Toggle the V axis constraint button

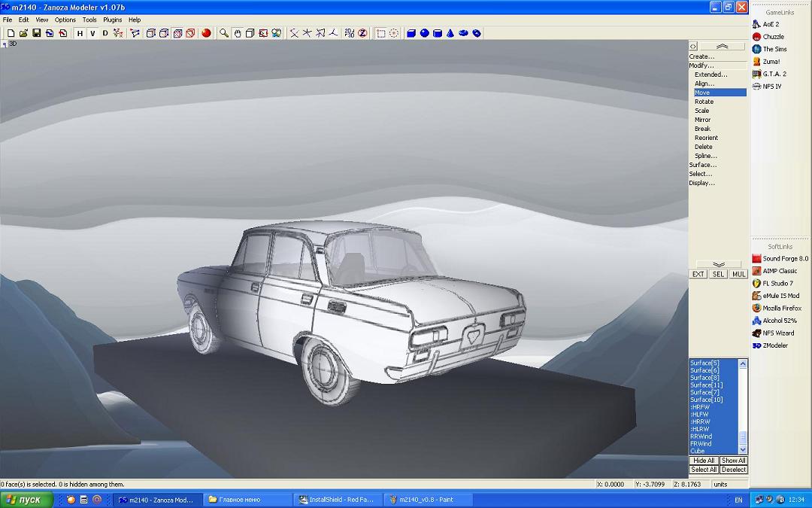pos(92,33)
